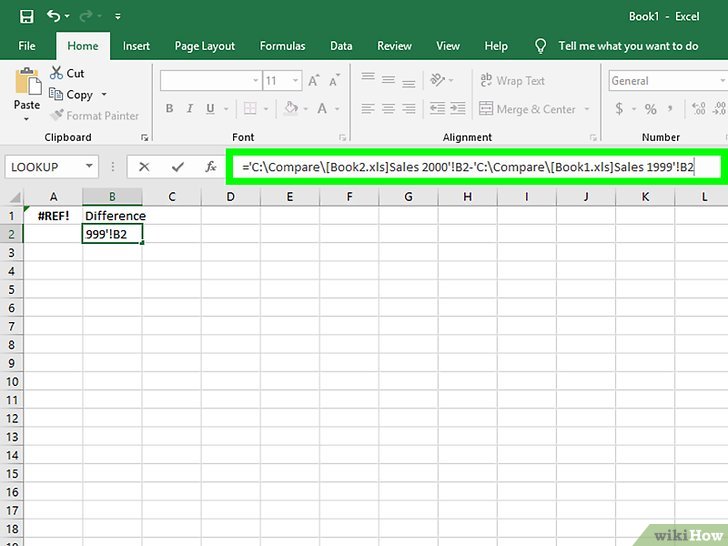Screen dimensions: 728x546
Task: Click the Middle Align icon
Action: click(389, 80)
